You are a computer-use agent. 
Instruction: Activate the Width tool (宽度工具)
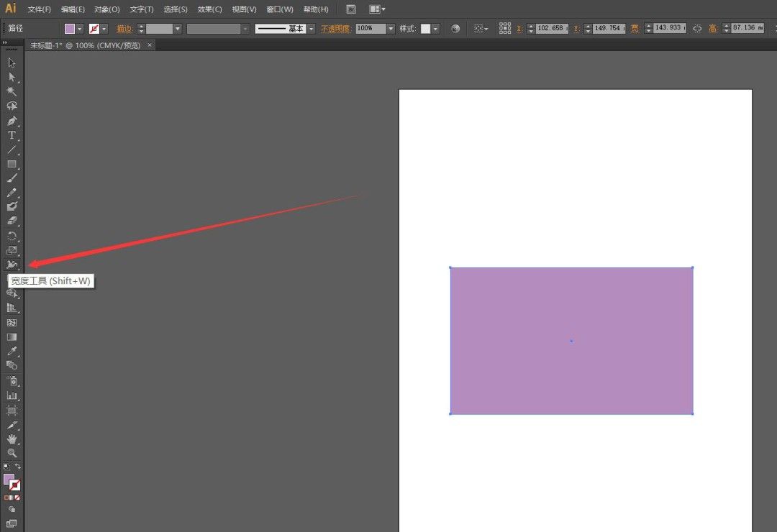(x=12, y=265)
